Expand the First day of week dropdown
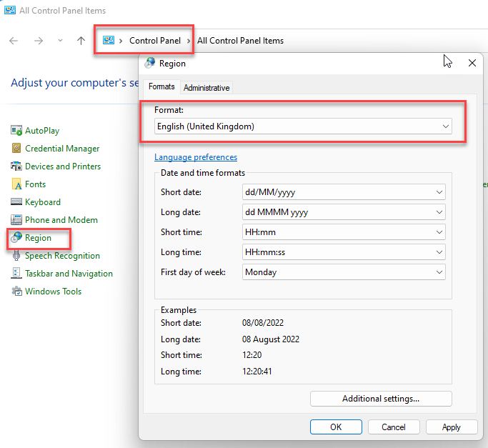This screenshot has width=488, height=448. pos(343,272)
